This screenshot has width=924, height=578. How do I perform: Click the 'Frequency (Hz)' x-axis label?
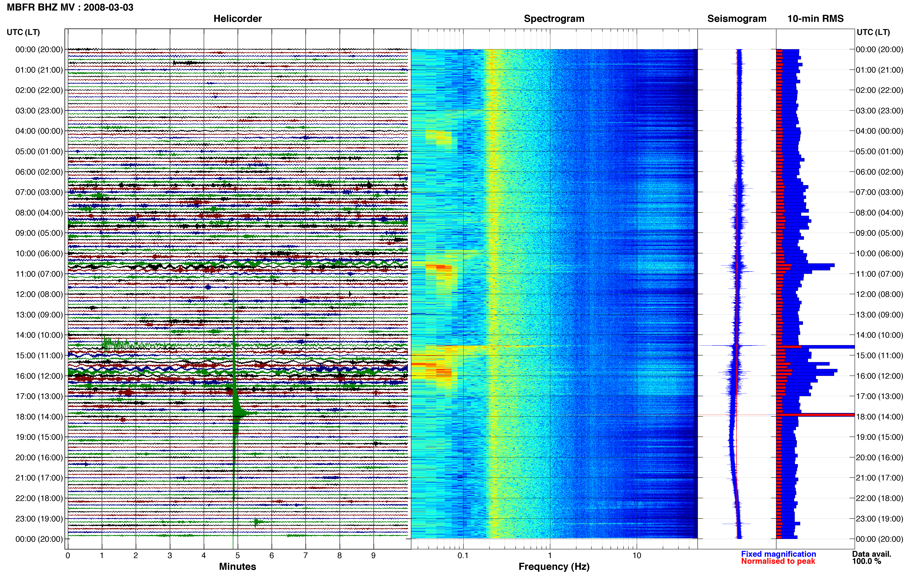(x=554, y=566)
